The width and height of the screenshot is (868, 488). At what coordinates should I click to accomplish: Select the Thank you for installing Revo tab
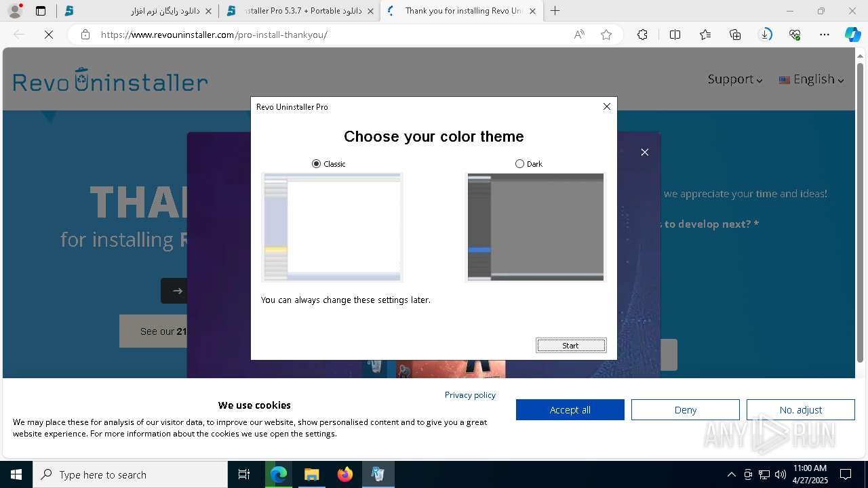coord(462,11)
